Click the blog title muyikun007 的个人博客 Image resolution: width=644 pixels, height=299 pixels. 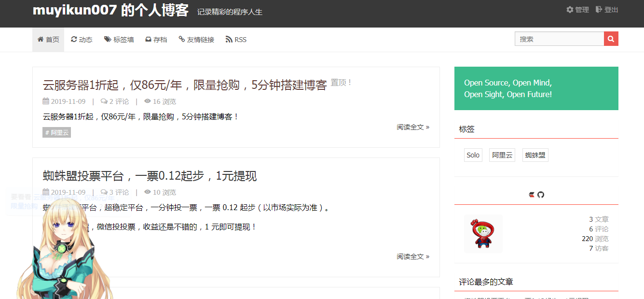tap(110, 11)
